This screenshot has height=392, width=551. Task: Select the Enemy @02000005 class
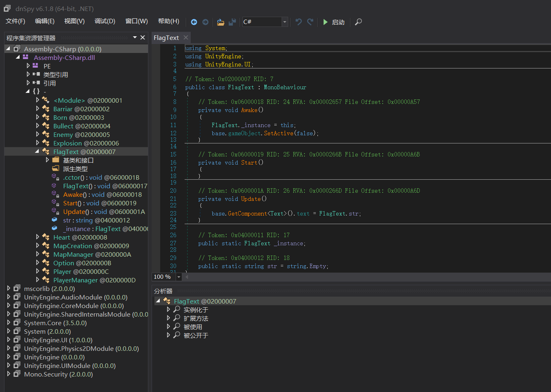click(x=82, y=134)
